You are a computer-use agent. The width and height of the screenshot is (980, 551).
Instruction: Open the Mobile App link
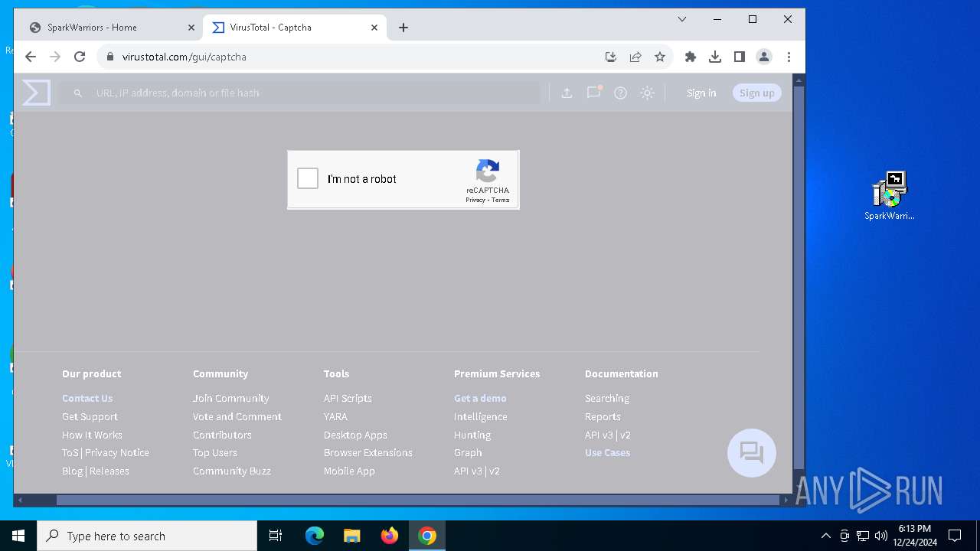[x=349, y=471]
